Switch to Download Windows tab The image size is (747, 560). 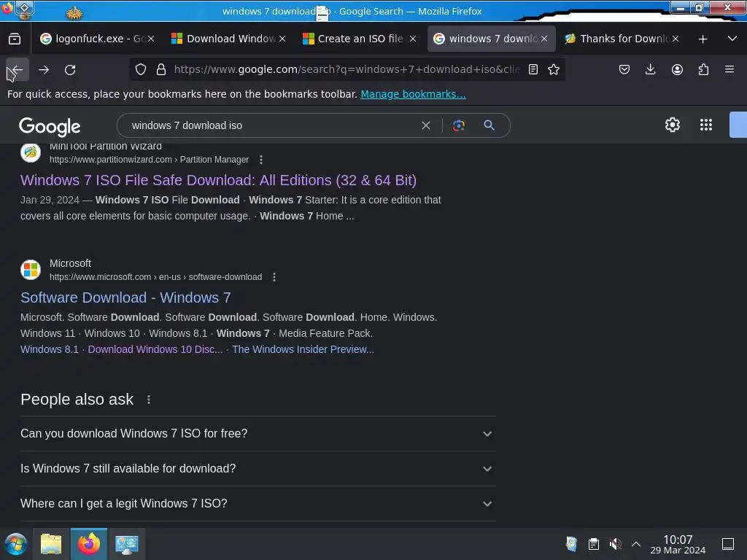[x=225, y=39]
